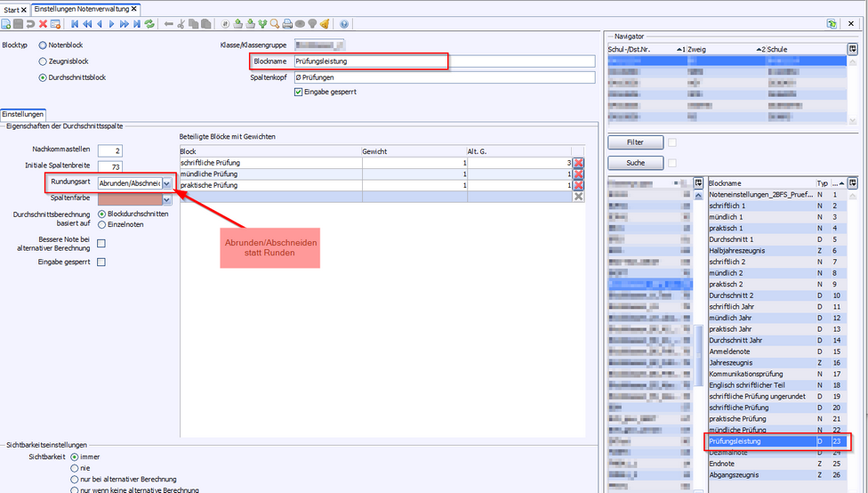868x493 pixels.
Task: Jump to first record with toolbar arrow
Action: (x=74, y=24)
